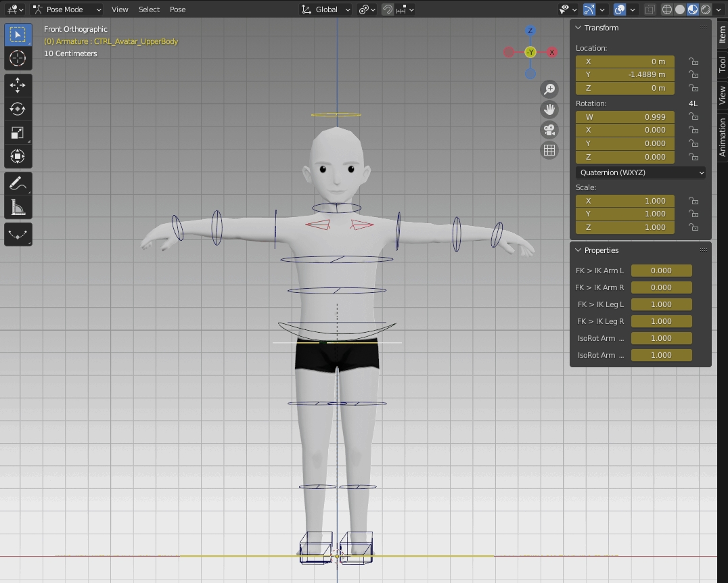Select the Cursor tool in toolbar

tap(18, 58)
